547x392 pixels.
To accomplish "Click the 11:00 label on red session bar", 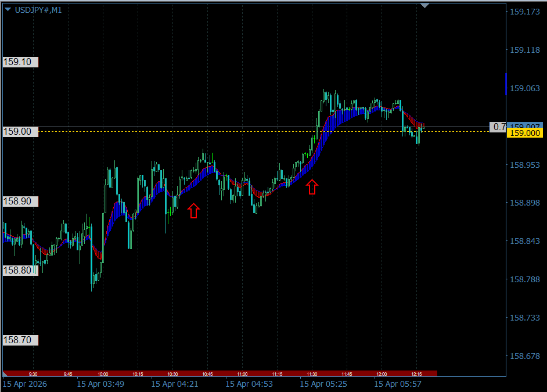I will point(243,374).
